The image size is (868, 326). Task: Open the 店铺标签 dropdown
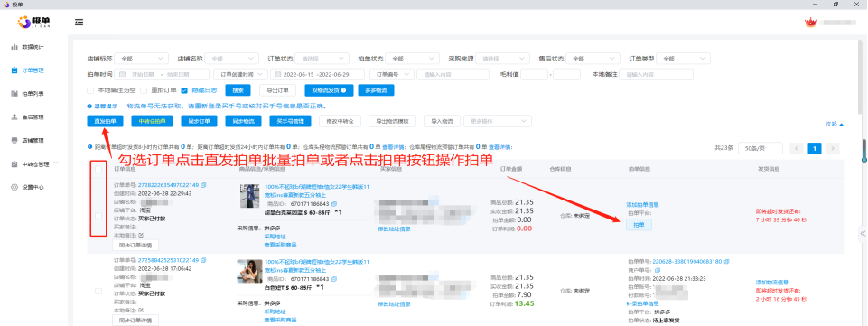pos(141,58)
